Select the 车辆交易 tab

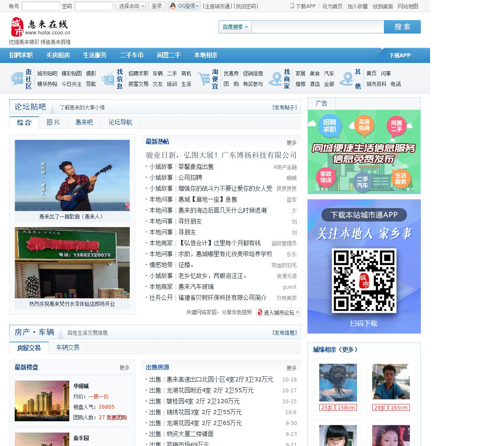coord(68,347)
